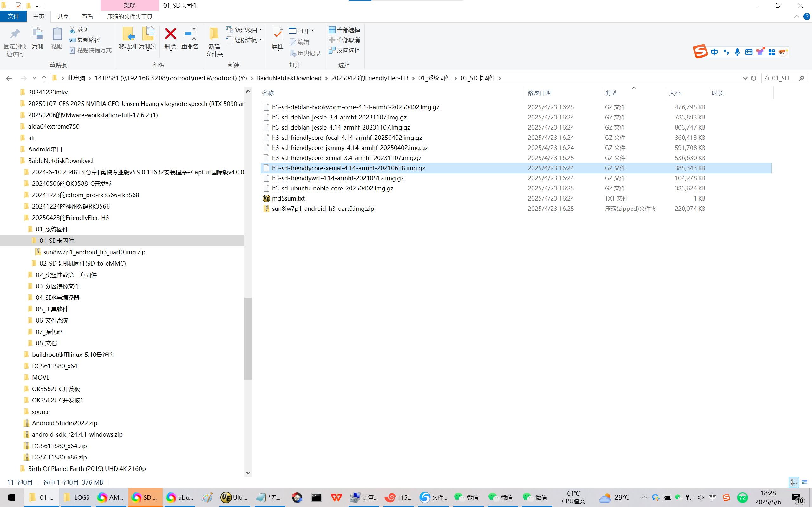Click the Properties icon with checkmark

click(x=278, y=34)
